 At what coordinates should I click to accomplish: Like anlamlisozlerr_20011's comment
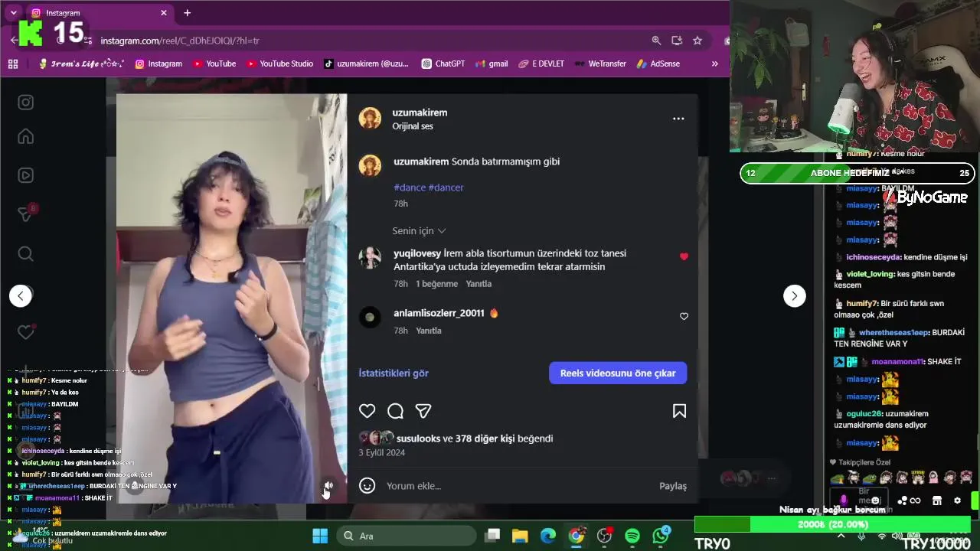pos(684,316)
